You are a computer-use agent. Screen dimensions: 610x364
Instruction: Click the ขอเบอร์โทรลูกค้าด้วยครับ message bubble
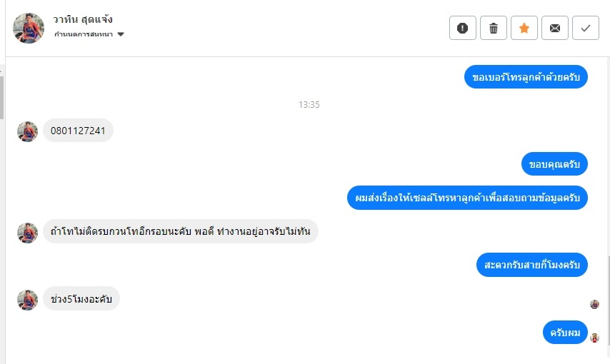pos(526,77)
